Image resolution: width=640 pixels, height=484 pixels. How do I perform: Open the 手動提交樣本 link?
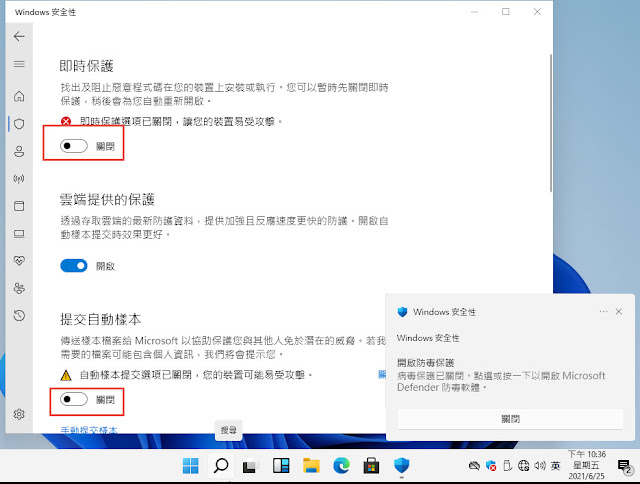[89, 430]
